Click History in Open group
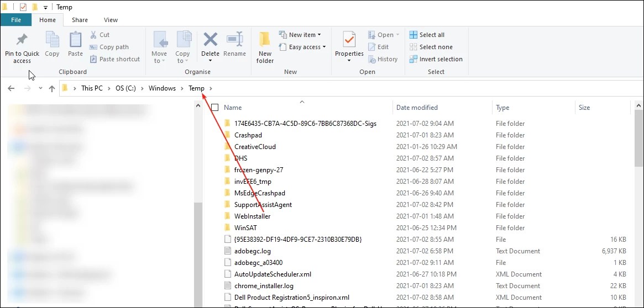The image size is (644, 308). click(383, 59)
